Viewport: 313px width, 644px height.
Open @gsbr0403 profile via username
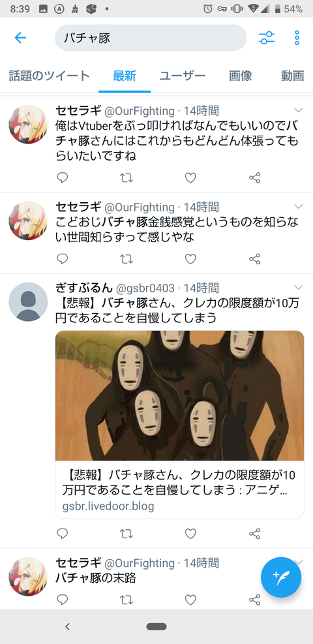coord(145,288)
